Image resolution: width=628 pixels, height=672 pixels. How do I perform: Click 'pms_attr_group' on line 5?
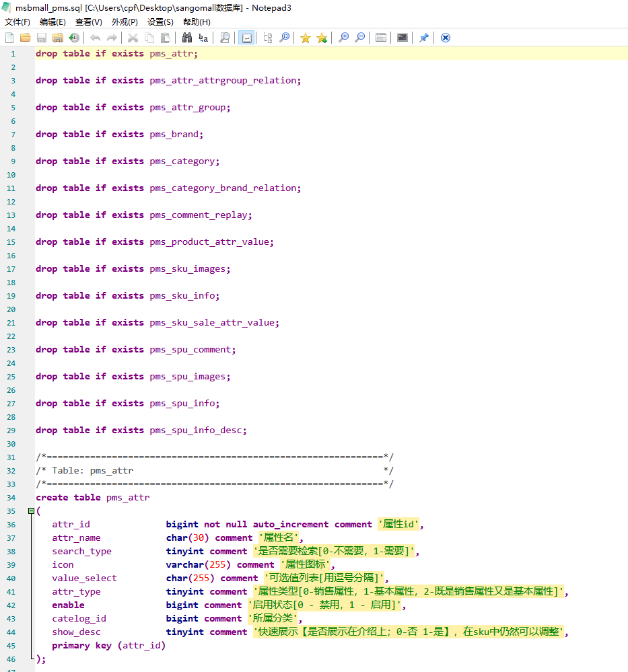click(187, 108)
